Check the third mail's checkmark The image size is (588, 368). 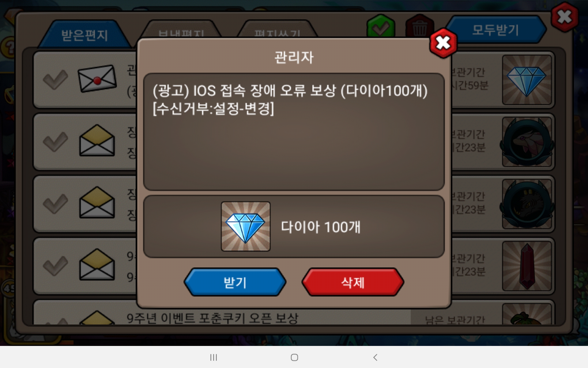pyautogui.click(x=55, y=204)
